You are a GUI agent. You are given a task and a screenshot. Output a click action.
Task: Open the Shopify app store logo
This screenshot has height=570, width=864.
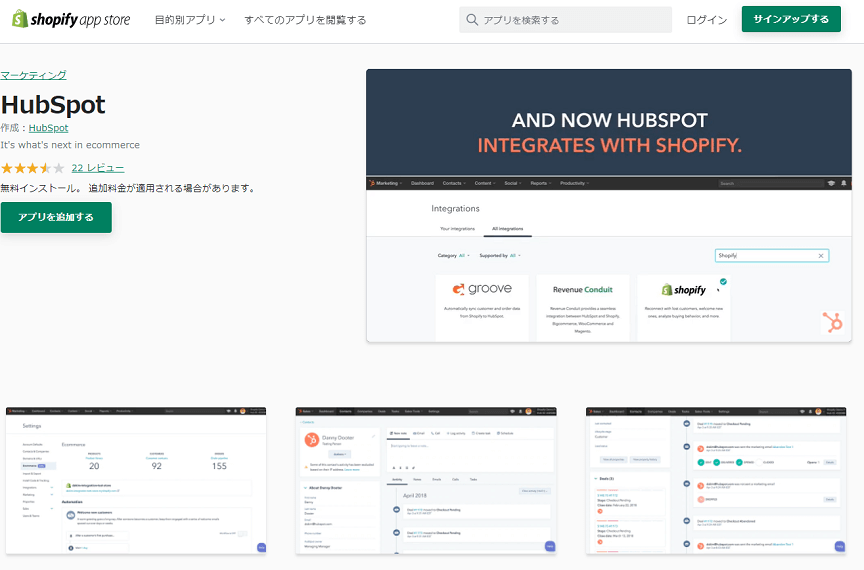[x=71, y=19]
